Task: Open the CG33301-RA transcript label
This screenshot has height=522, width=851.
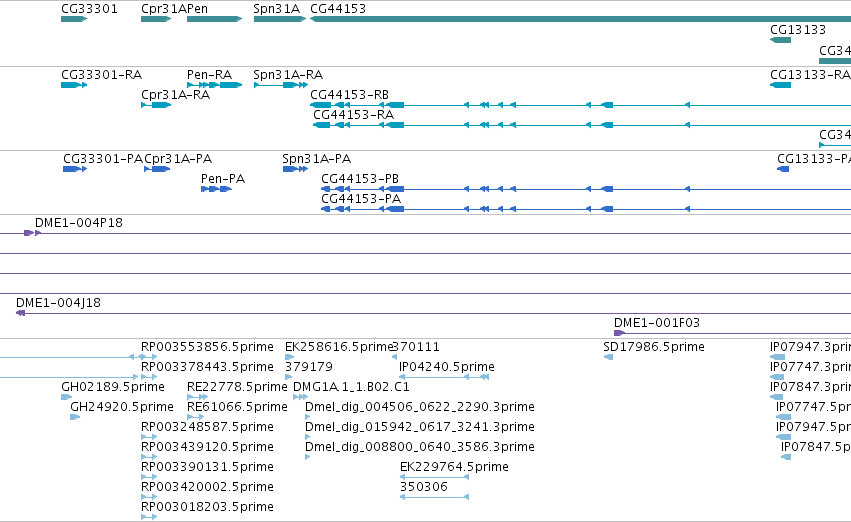Action: (x=101, y=74)
